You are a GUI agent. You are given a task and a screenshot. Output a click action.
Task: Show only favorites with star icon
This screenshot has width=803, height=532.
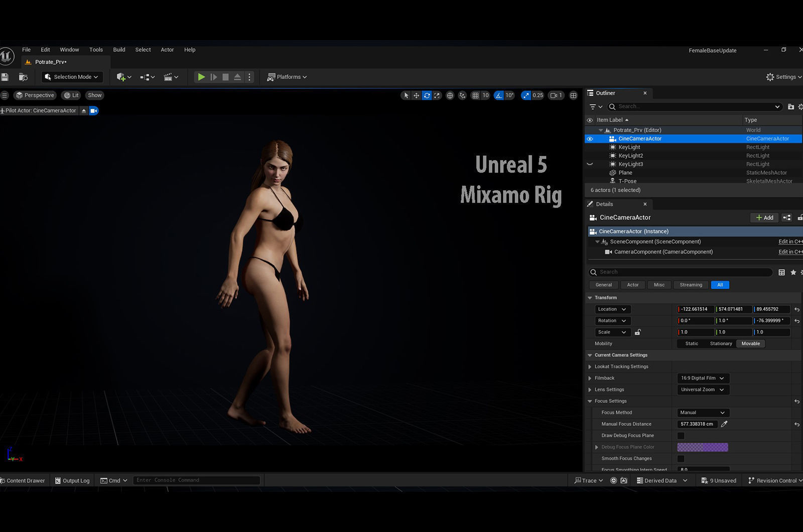pyautogui.click(x=793, y=272)
